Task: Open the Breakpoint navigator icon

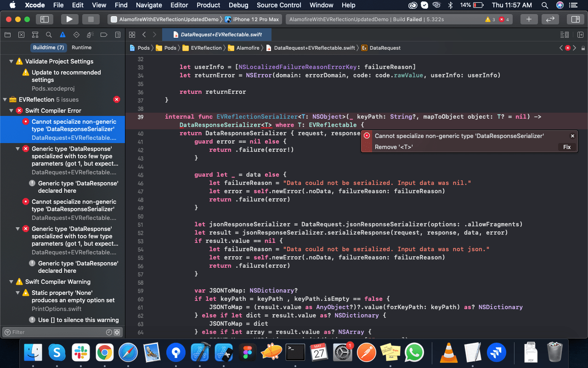Action: click(x=104, y=35)
